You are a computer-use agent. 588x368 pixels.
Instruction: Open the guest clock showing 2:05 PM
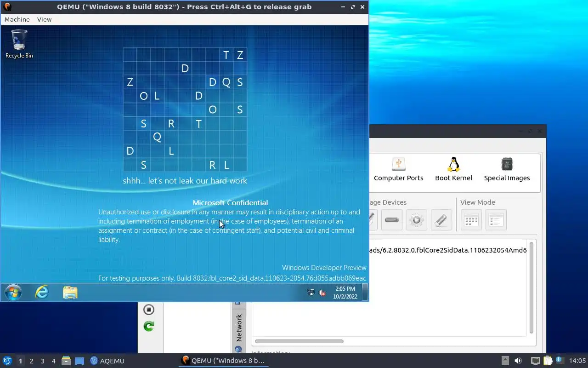pyautogui.click(x=345, y=293)
